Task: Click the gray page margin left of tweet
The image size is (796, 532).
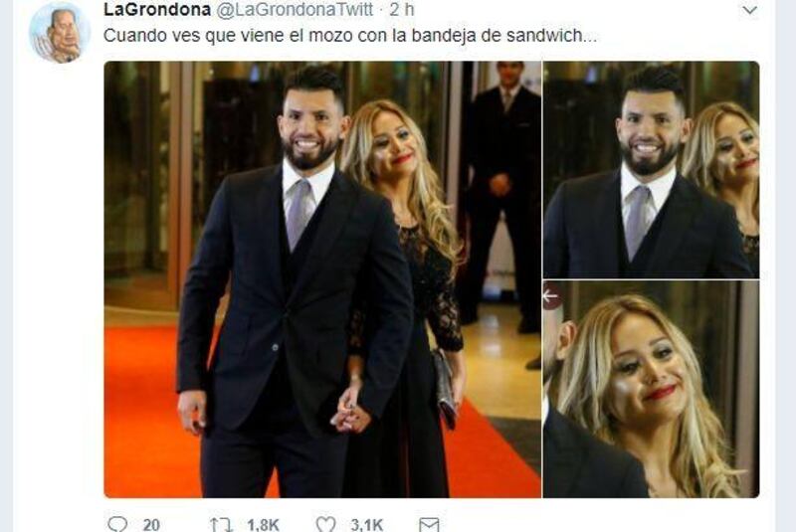Action: [6, 266]
